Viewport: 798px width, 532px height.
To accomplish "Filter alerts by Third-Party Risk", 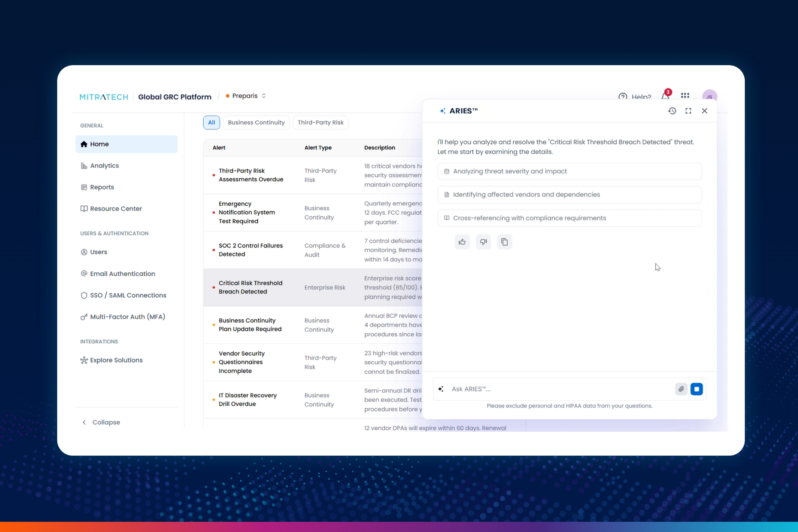I will coord(320,122).
